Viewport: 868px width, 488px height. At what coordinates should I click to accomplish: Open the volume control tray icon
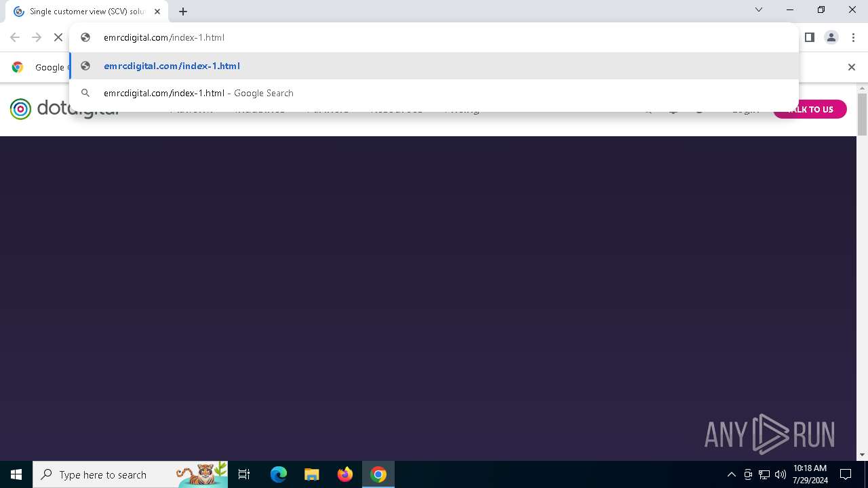coord(781,474)
